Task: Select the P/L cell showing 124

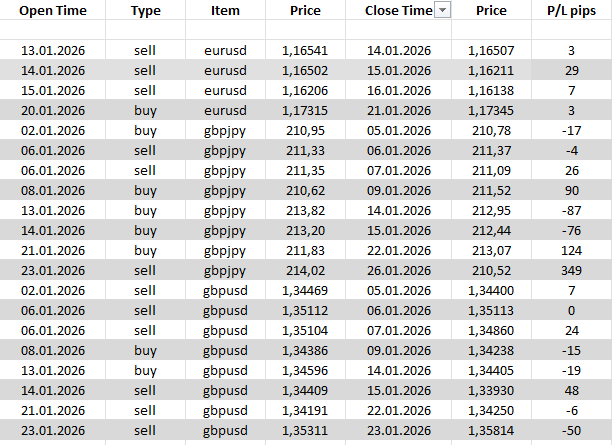Action: point(571,248)
